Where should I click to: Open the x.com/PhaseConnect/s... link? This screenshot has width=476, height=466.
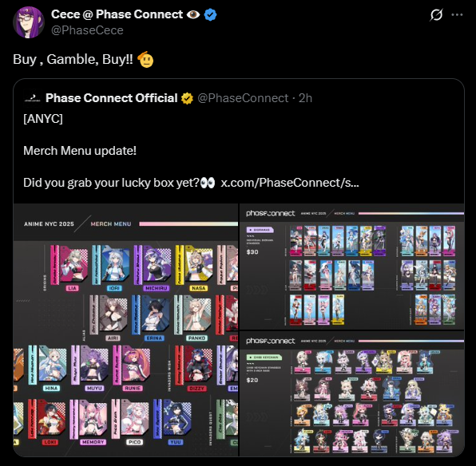(x=290, y=183)
